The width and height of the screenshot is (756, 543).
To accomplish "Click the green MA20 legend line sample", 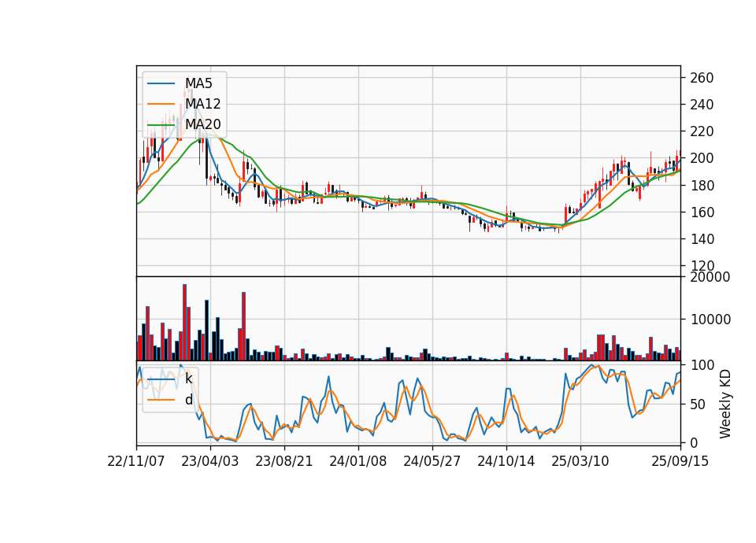I will [x=161, y=124].
